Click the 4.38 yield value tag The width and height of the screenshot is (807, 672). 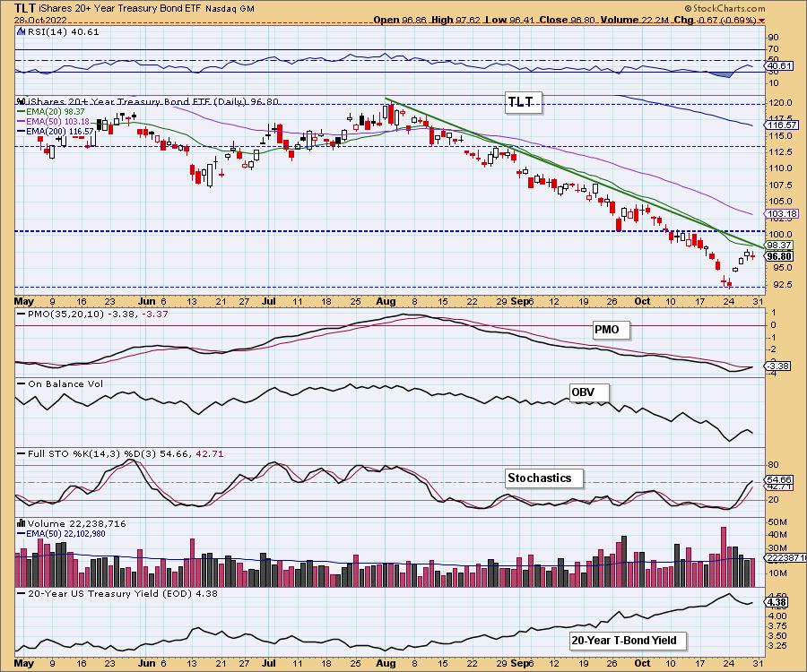click(x=777, y=602)
